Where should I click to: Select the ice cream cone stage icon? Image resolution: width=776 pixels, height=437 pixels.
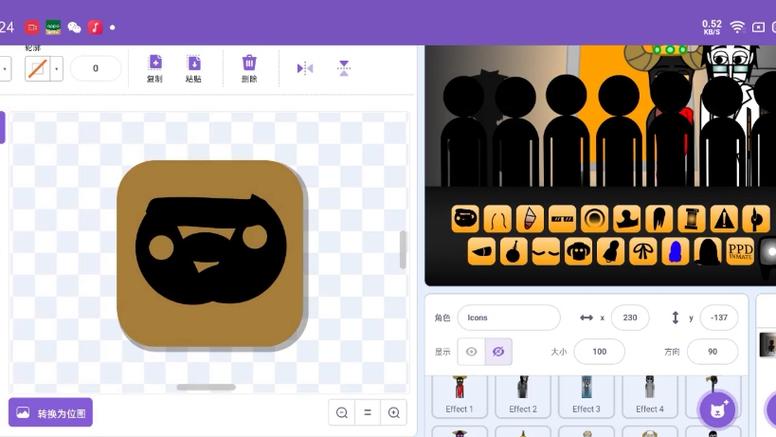[530, 218]
